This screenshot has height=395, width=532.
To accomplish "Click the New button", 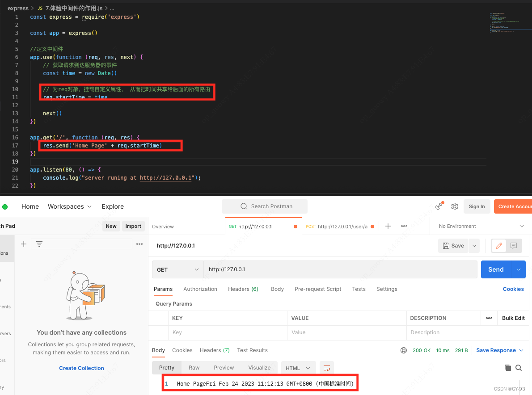I will (x=111, y=226).
